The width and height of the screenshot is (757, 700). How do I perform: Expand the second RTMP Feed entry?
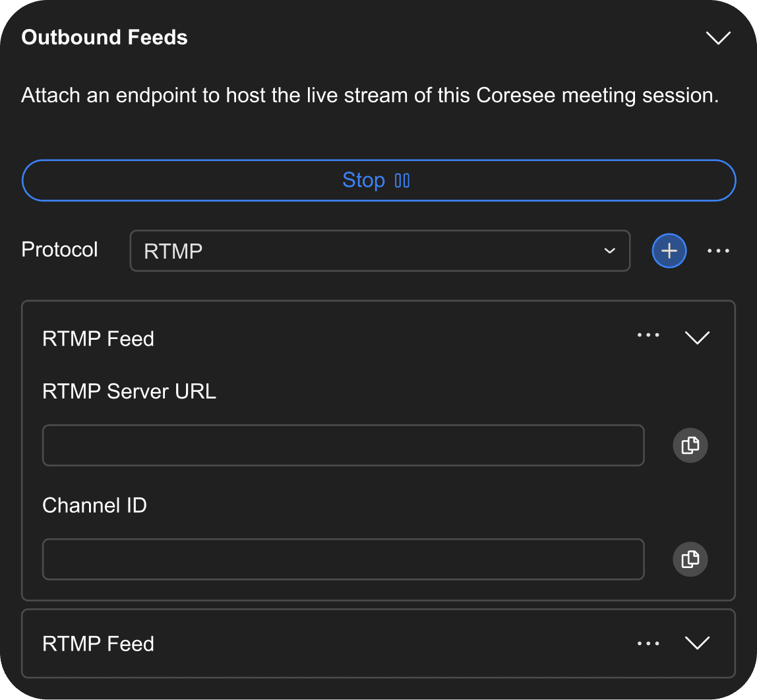697,643
